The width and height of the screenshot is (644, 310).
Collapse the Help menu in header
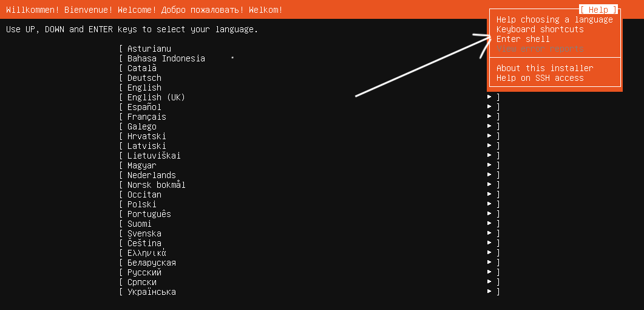[x=598, y=10]
